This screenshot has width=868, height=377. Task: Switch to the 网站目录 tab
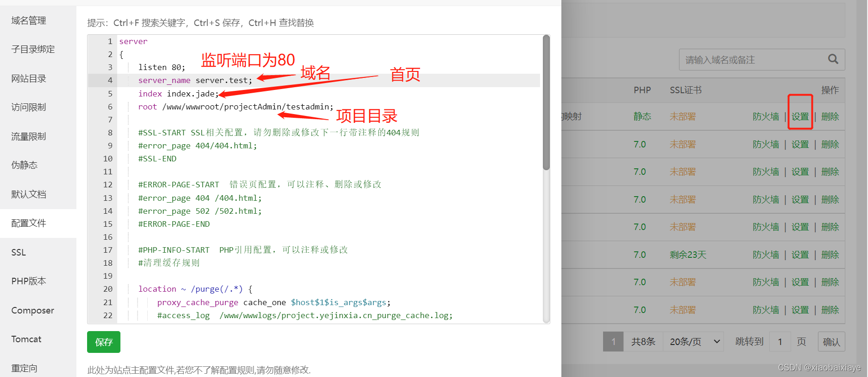tap(29, 78)
